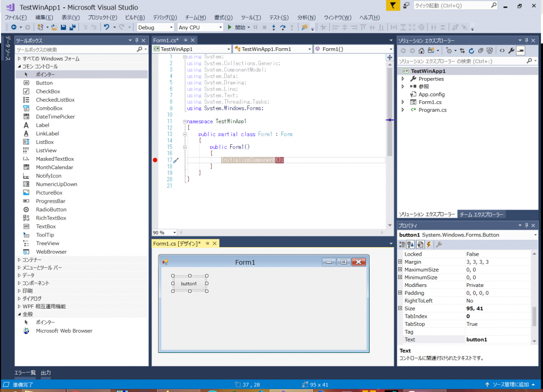Click the notifications flag icon
Viewport: 543px width, 392px height.
(x=393, y=5)
